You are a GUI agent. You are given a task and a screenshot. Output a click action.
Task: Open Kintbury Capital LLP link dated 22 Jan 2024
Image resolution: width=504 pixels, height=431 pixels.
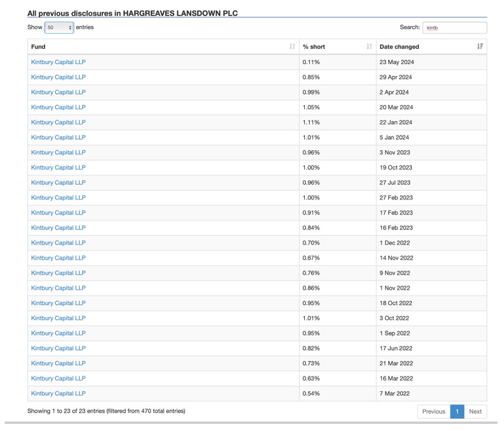(58, 122)
